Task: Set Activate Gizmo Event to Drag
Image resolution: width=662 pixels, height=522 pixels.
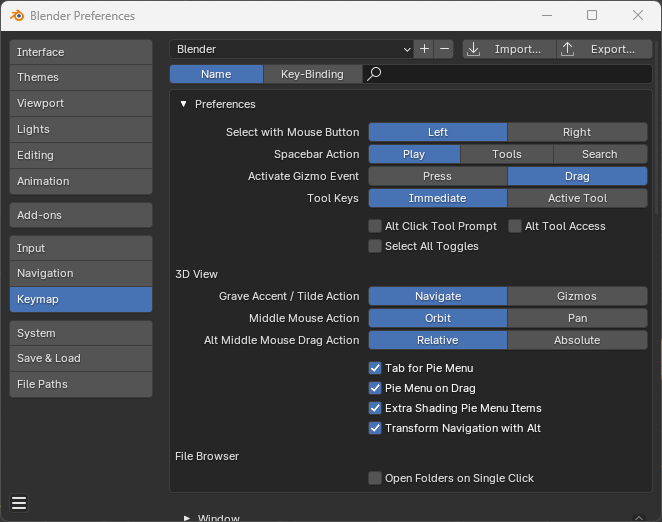Action: 577,176
